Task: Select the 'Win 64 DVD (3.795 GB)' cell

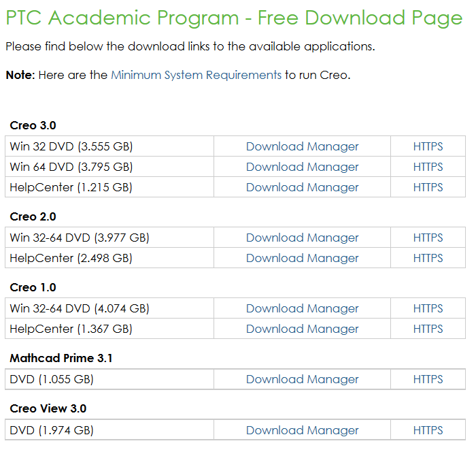Action: tap(109, 167)
